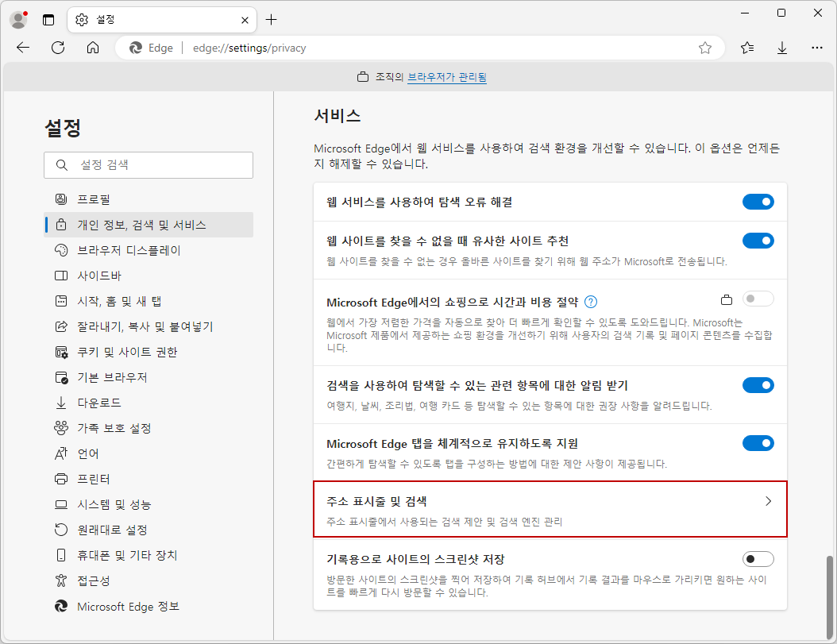Refresh the page

(x=58, y=48)
